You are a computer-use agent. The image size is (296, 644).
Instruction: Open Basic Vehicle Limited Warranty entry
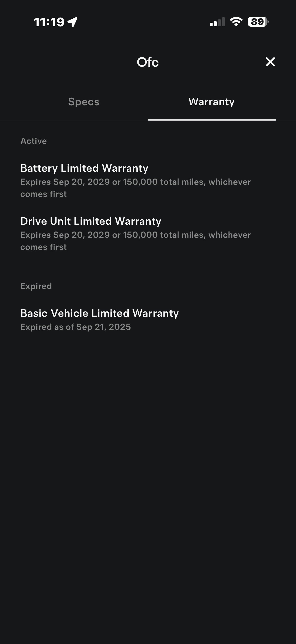(x=100, y=313)
